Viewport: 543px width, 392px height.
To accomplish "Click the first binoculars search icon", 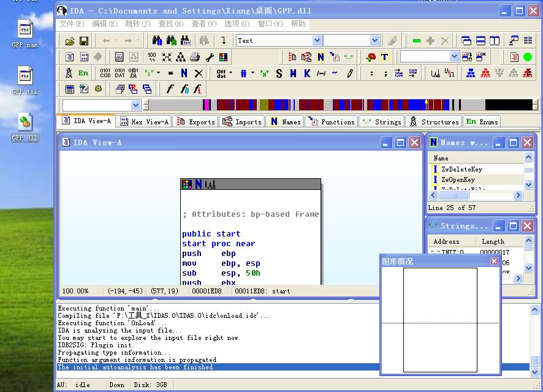I will coord(158,41).
